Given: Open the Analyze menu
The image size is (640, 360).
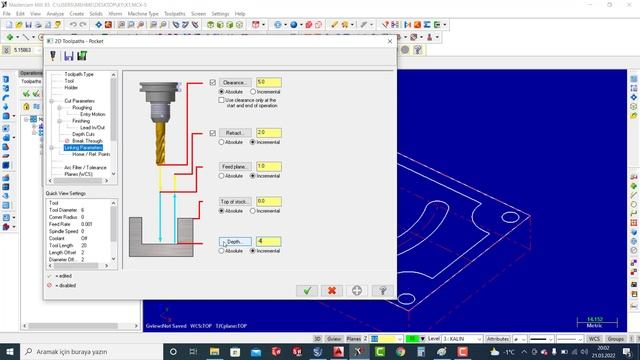Looking at the screenshot, I should 55,14.
